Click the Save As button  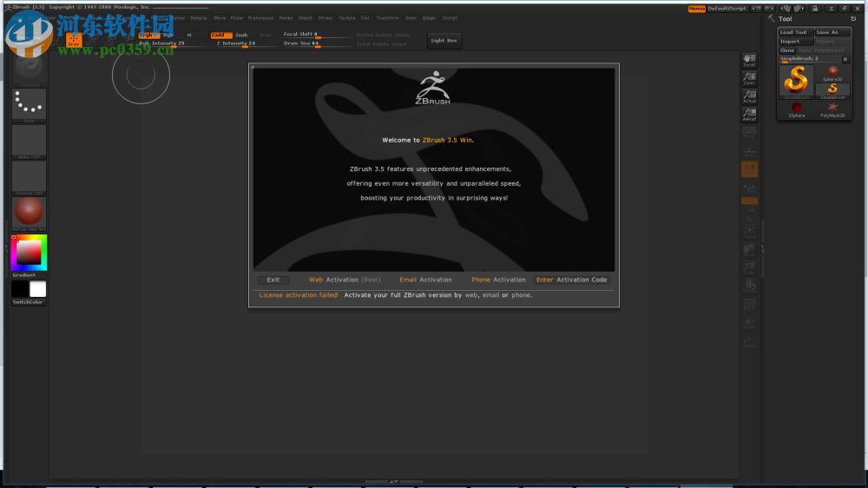click(832, 32)
